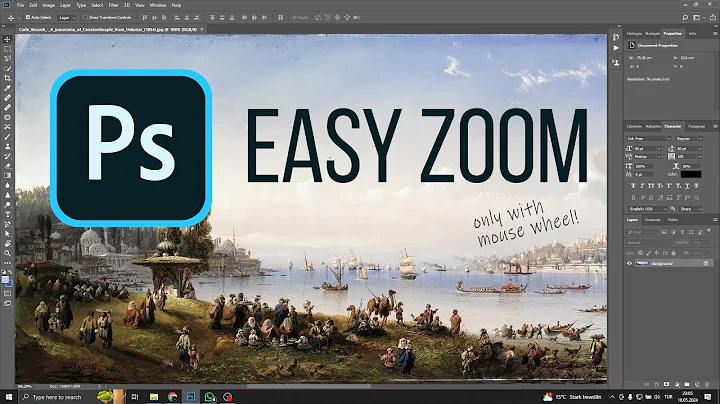Select the Rectangular Marquee tool
Image resolution: width=720 pixels, height=404 pixels.
tap(7, 49)
